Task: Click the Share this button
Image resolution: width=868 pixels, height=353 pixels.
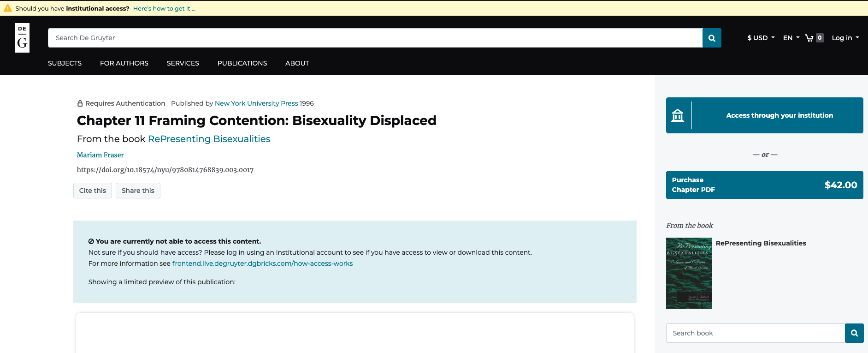Action: pos(138,191)
